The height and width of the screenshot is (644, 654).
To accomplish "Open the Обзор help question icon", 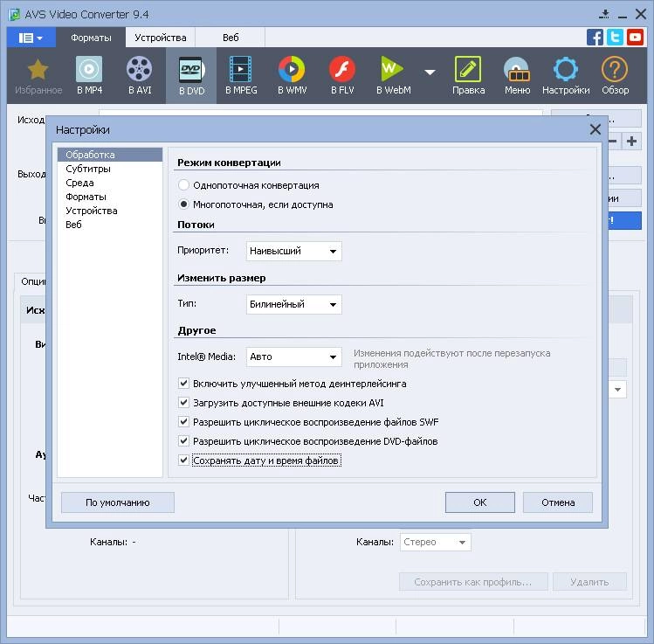I will pos(615,69).
